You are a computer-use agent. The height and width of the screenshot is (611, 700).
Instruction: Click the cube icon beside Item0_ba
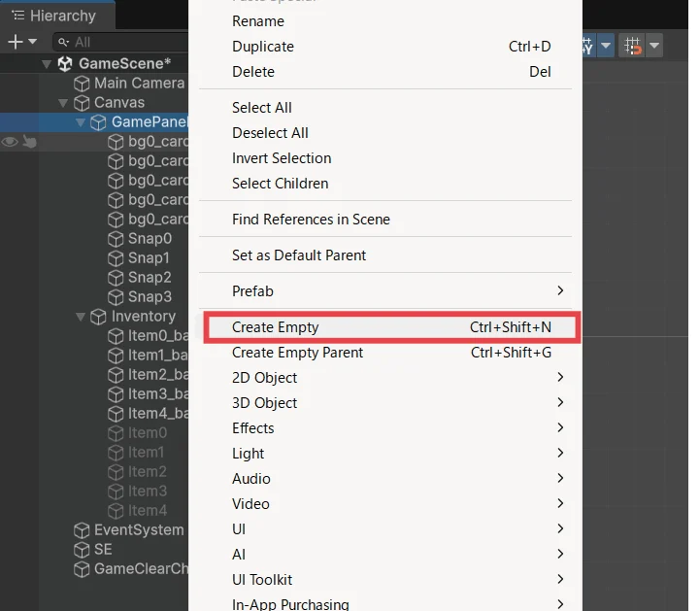[x=117, y=336]
